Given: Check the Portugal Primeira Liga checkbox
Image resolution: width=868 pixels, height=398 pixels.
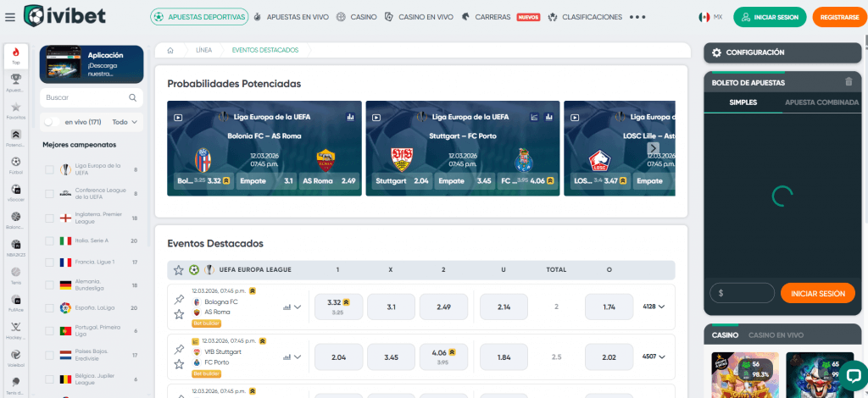Looking at the screenshot, I should (50, 330).
